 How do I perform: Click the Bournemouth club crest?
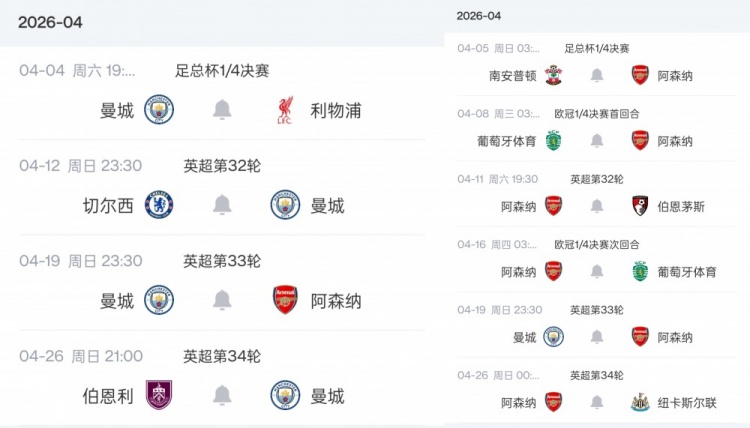pos(640,206)
